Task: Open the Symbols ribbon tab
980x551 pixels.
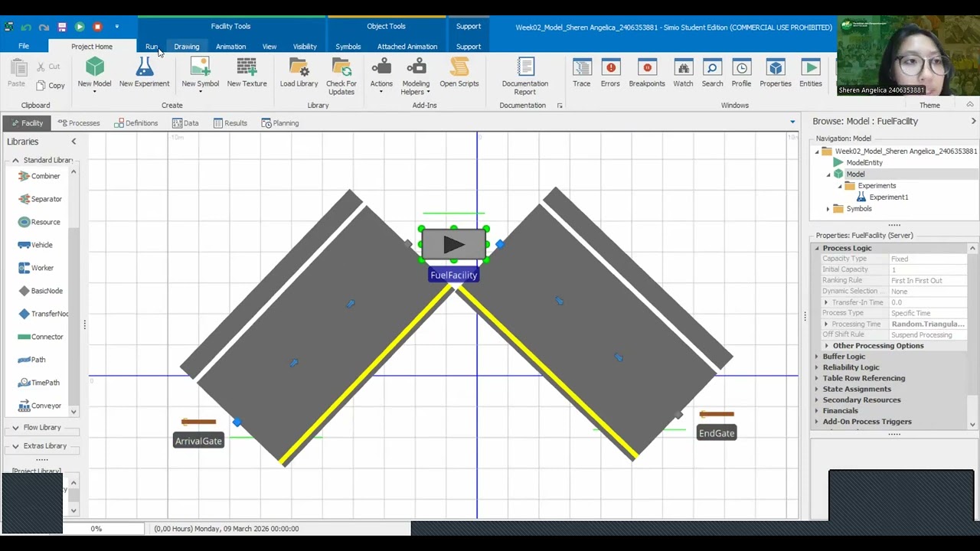Action: tap(348, 47)
